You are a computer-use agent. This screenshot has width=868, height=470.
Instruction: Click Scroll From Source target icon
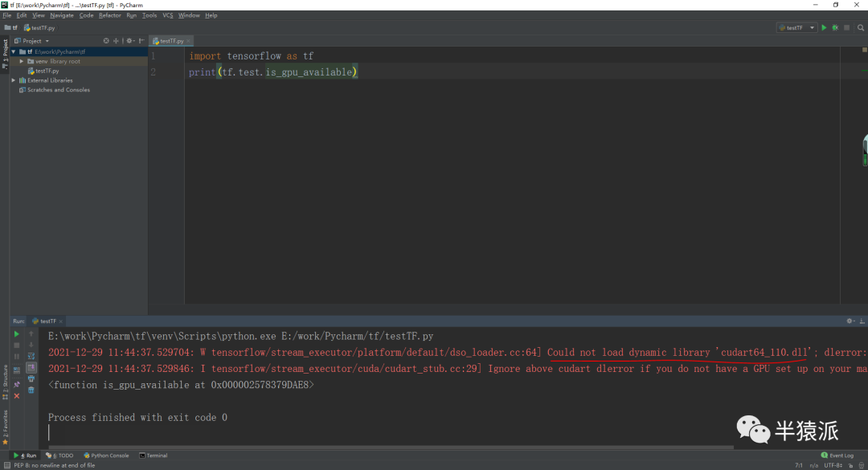[106, 41]
